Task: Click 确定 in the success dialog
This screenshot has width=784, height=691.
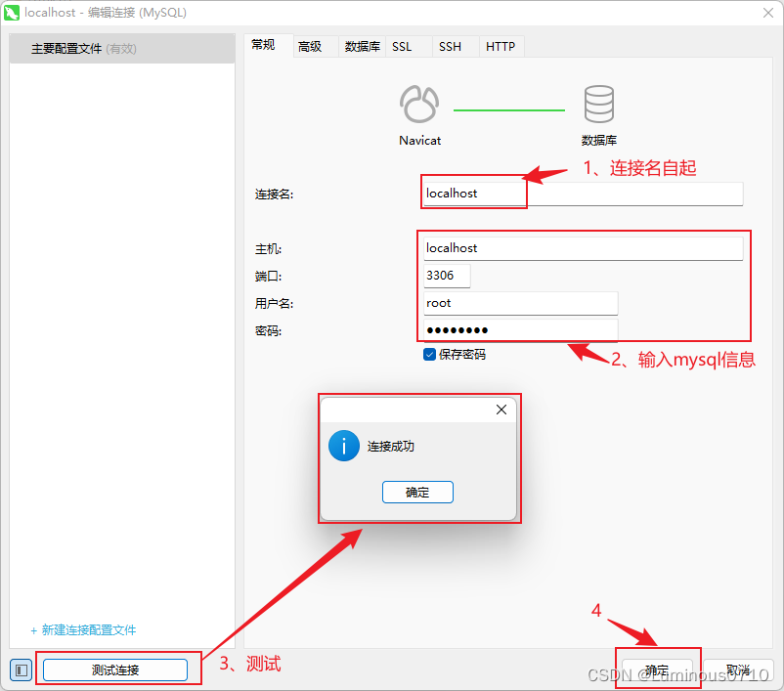Action: (x=417, y=493)
